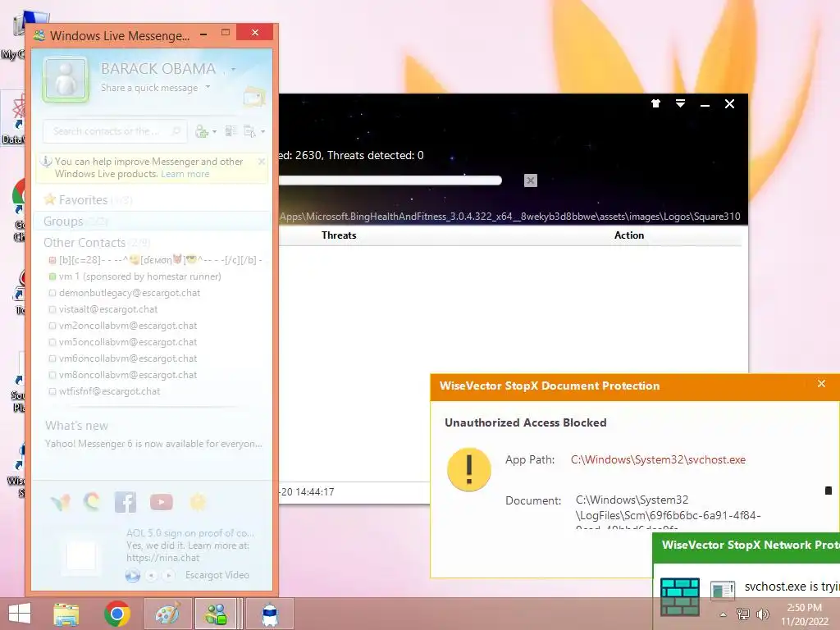Click the Google icon in Messenger bottom bar
The width and height of the screenshot is (840, 630).
92,502
